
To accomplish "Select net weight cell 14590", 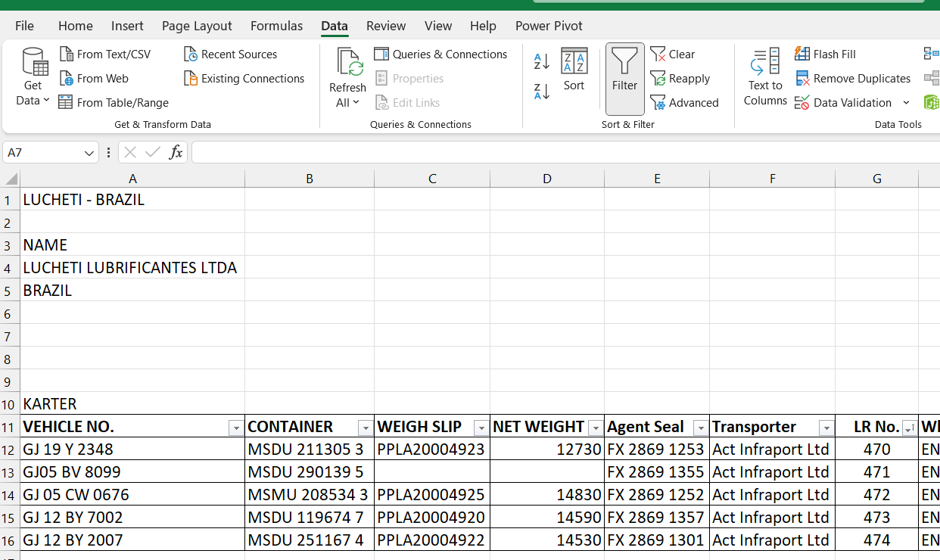I will point(547,518).
